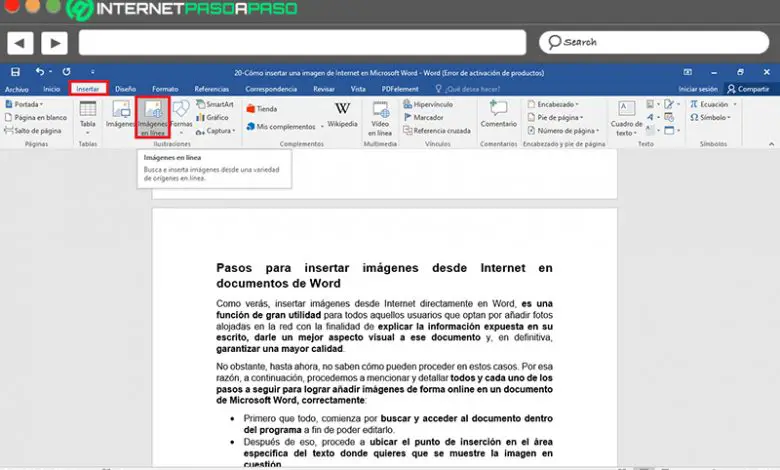
Task: Insert an Ecuación equation
Action: click(709, 104)
